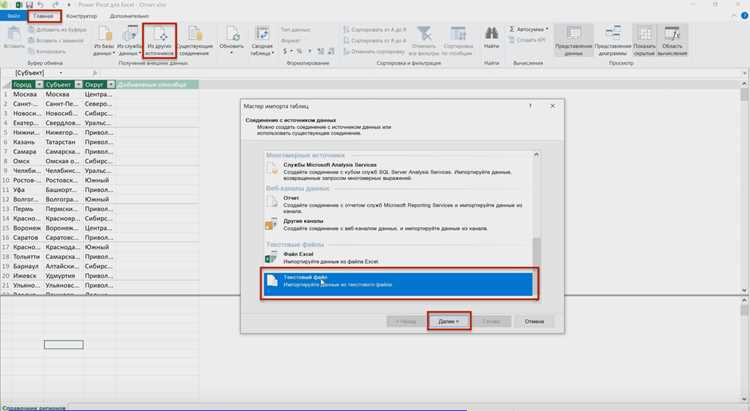Screen dimensions: 750x411
Task: Click the Удмуртия cell in Субъект column
Action: click(x=64, y=276)
